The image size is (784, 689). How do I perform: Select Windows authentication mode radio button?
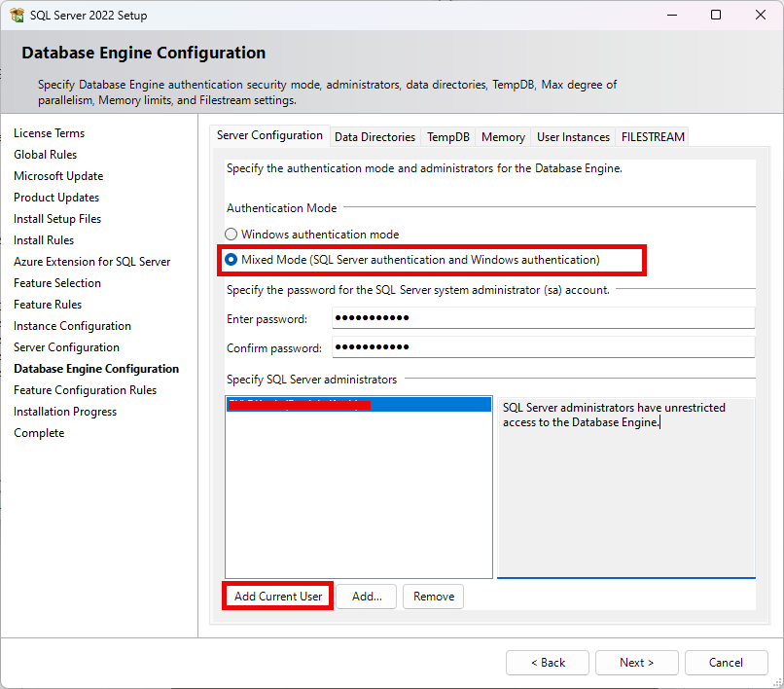point(231,235)
